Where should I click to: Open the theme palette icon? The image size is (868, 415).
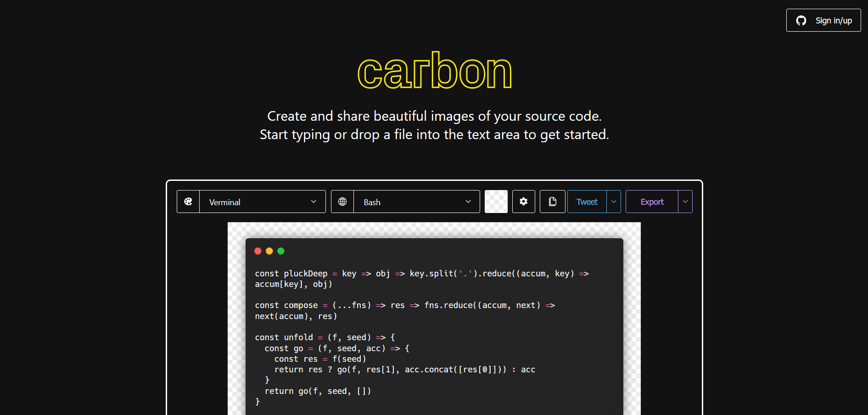tap(188, 202)
